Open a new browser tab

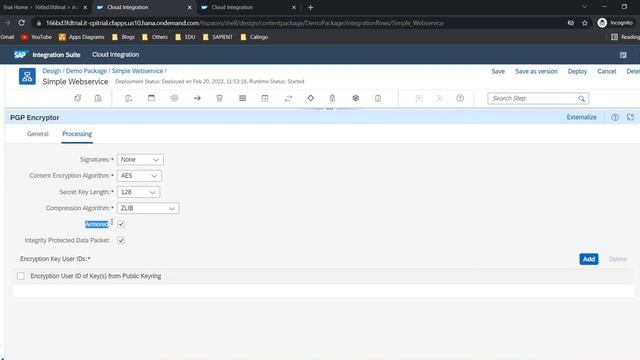coord(311,7)
